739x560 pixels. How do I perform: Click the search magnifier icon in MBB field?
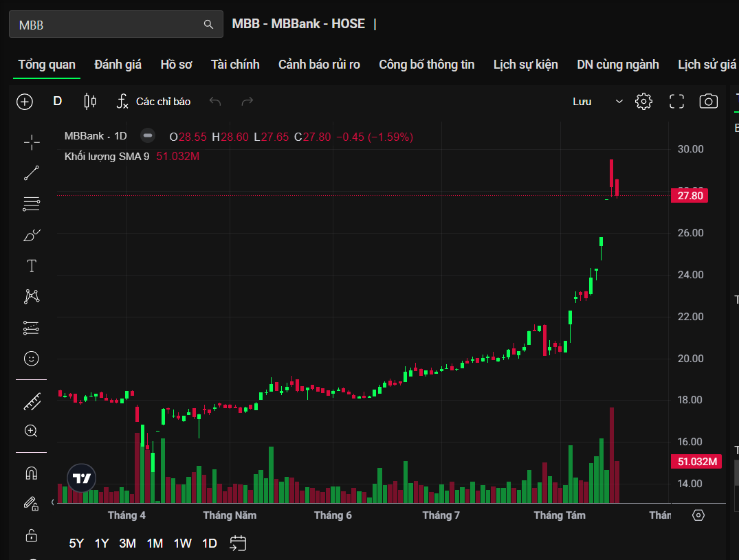(x=208, y=25)
